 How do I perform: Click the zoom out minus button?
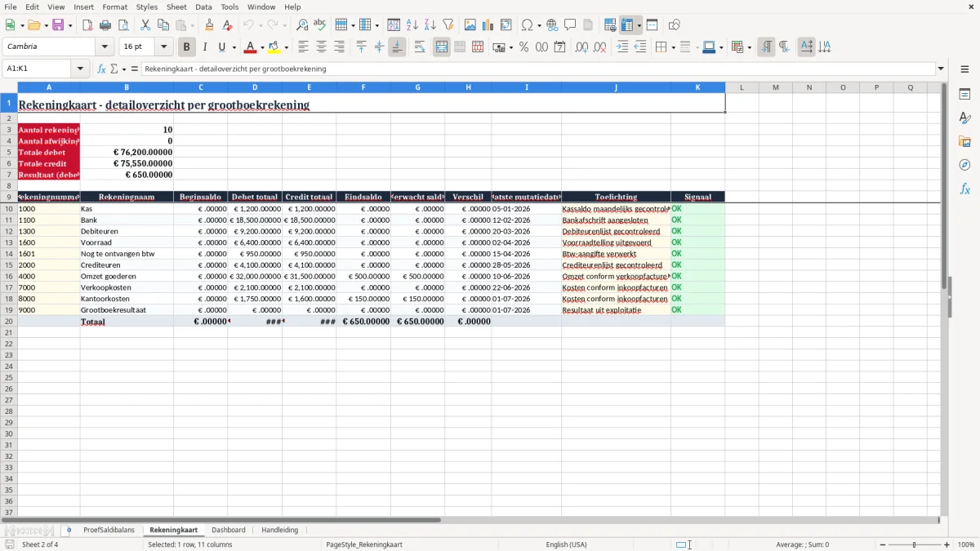(881, 544)
